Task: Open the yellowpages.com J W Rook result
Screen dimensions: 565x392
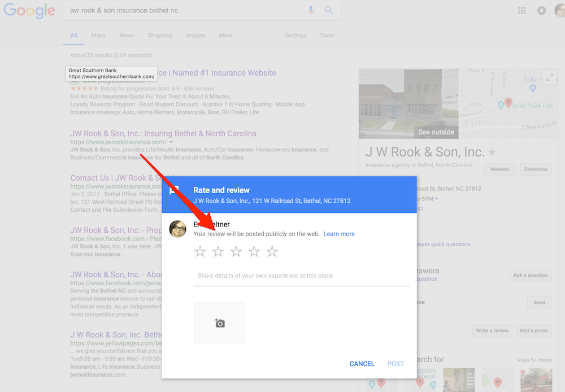Action: (x=116, y=335)
